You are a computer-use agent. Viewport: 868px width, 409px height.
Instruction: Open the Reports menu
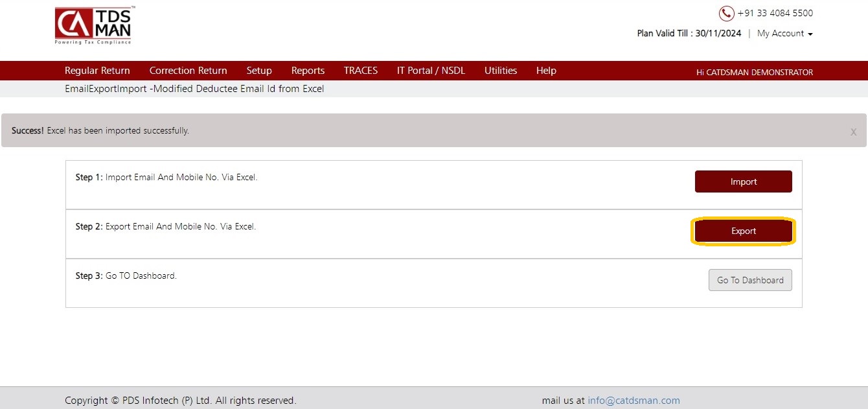tap(308, 71)
